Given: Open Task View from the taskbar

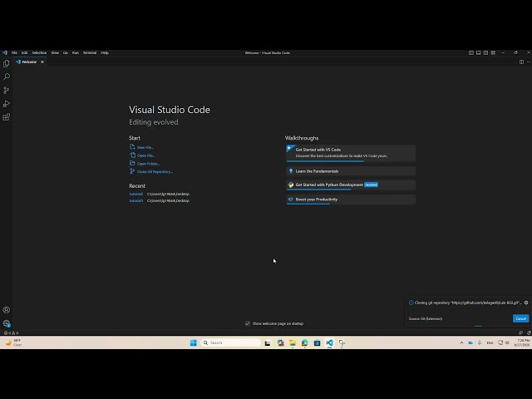Looking at the screenshot, I should (268, 342).
